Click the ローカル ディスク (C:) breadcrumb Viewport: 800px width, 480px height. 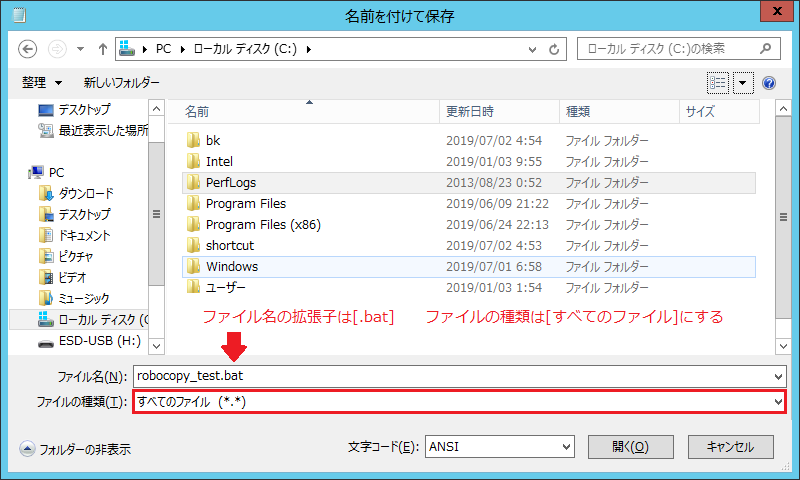[245, 49]
